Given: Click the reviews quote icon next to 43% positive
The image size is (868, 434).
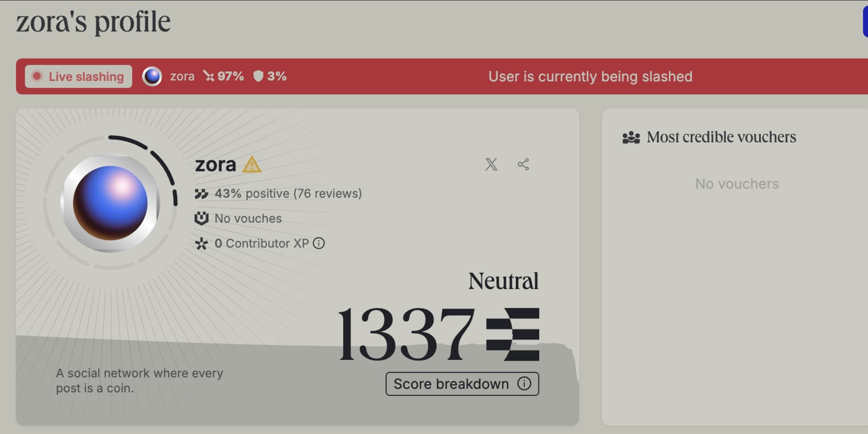Looking at the screenshot, I should tap(201, 194).
